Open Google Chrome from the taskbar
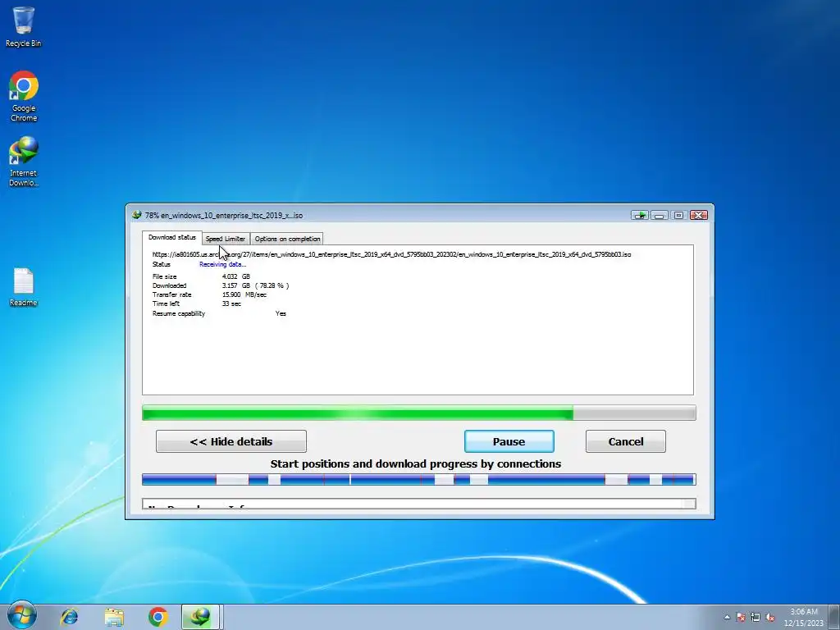This screenshot has height=630, width=840. tap(158, 617)
